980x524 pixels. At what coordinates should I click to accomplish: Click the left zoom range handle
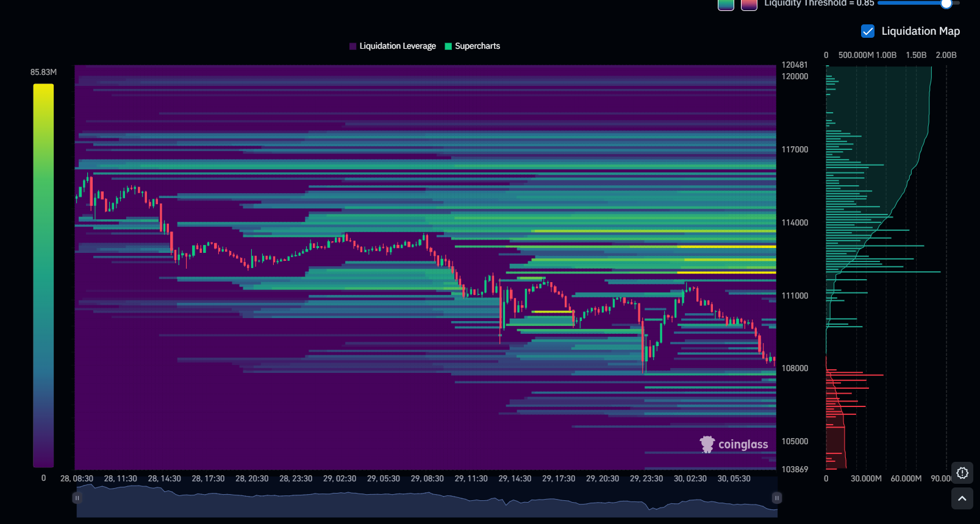pos(77,498)
